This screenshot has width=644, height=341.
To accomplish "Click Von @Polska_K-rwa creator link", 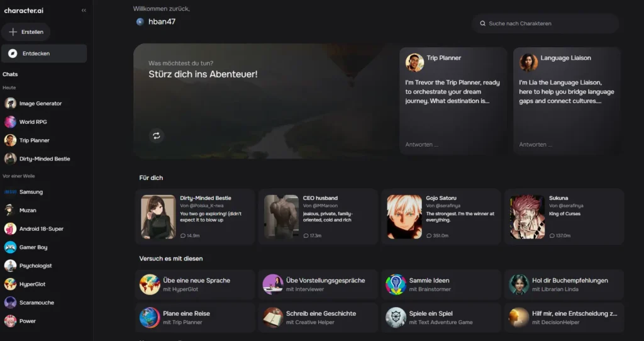I will 202,206.
